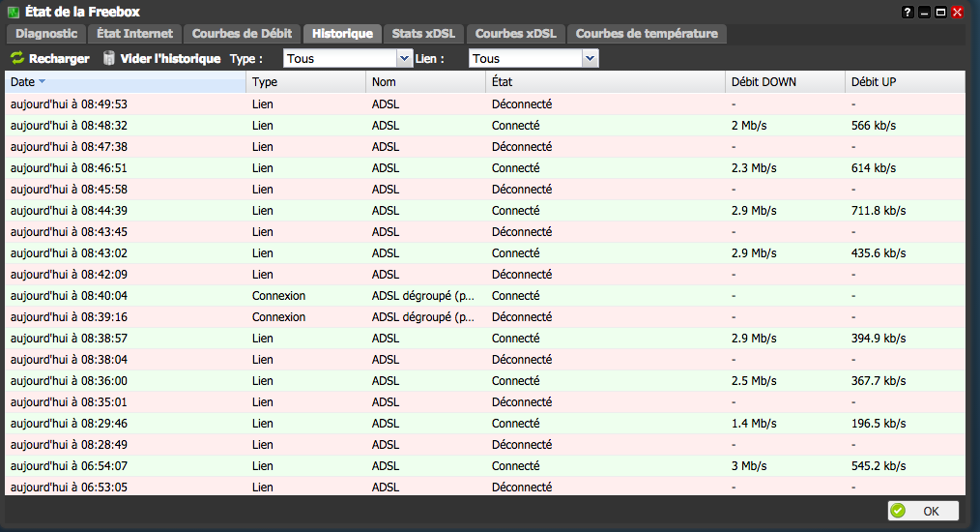
Task: Open the Courbes xDSL tab
Action: coord(516,34)
